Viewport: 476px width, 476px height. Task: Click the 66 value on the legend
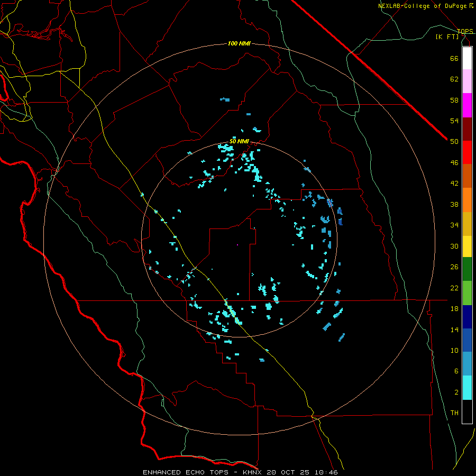(454, 58)
